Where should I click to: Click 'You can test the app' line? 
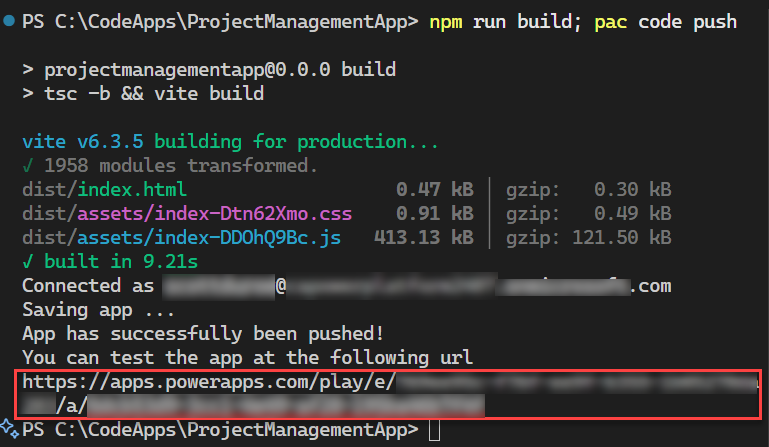247,357
